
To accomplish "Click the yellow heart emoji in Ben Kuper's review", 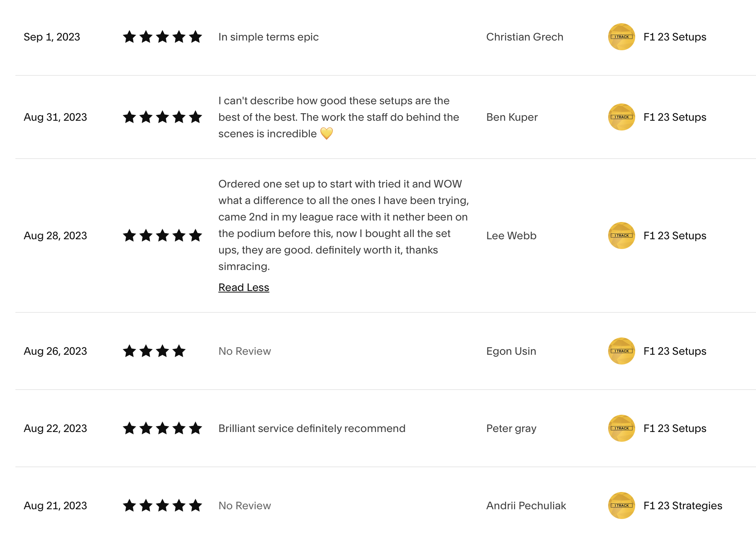I will tap(326, 133).
